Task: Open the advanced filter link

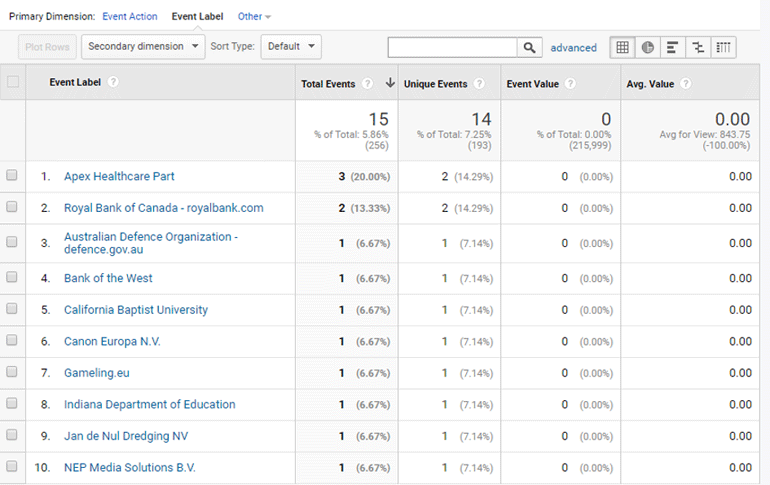Action: tap(574, 48)
